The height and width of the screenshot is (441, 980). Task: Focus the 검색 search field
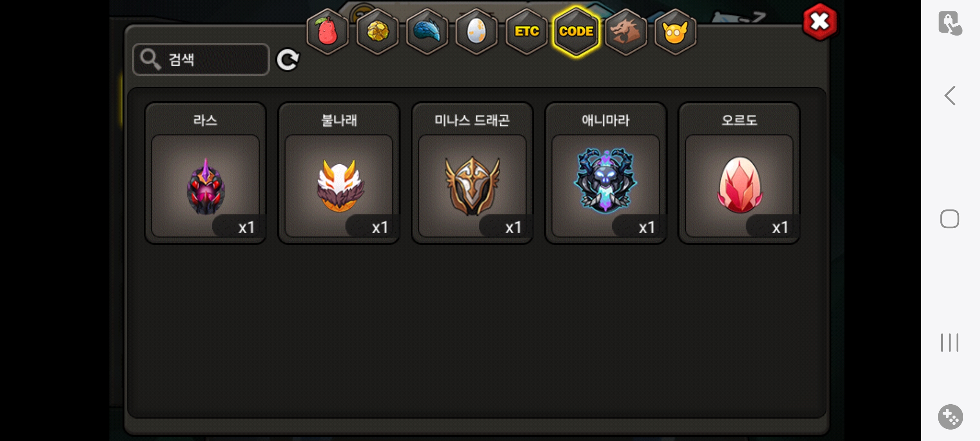[x=201, y=59]
